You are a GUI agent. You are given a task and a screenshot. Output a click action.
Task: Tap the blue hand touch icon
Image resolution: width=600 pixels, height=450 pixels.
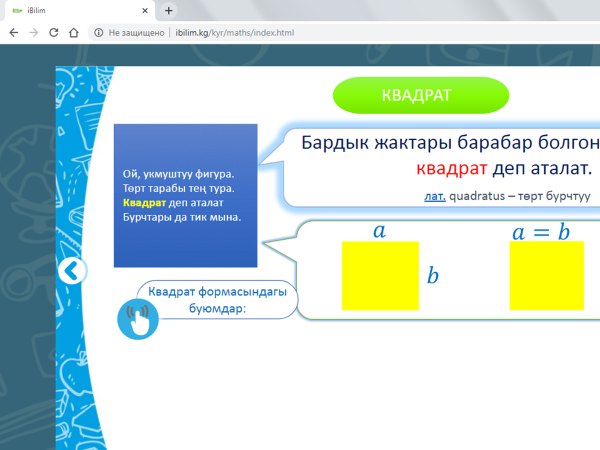click(x=138, y=319)
